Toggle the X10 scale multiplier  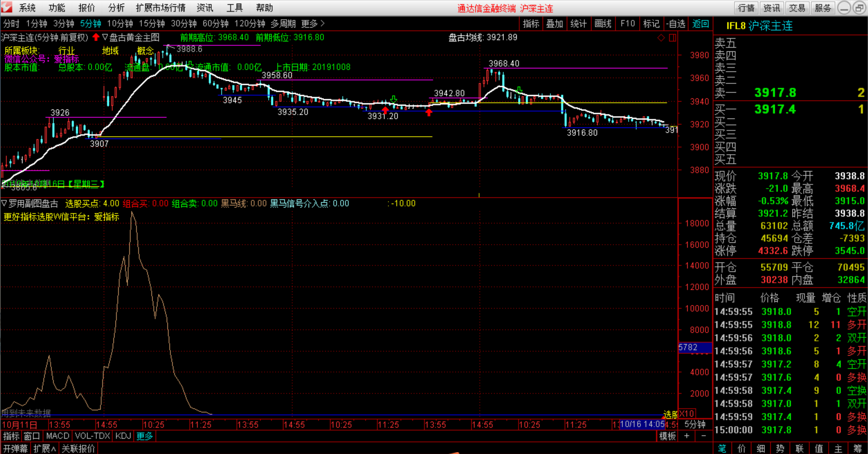[687, 413]
